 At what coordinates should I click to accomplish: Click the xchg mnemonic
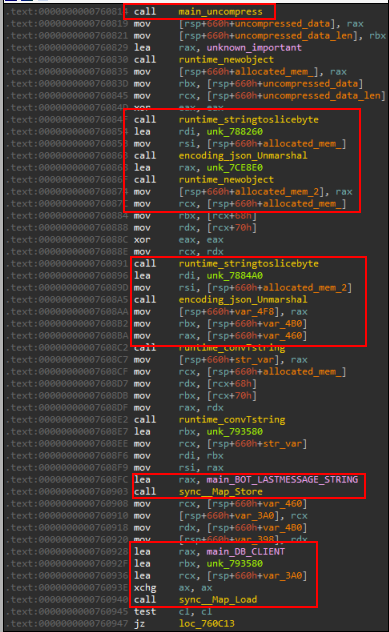click(145, 588)
